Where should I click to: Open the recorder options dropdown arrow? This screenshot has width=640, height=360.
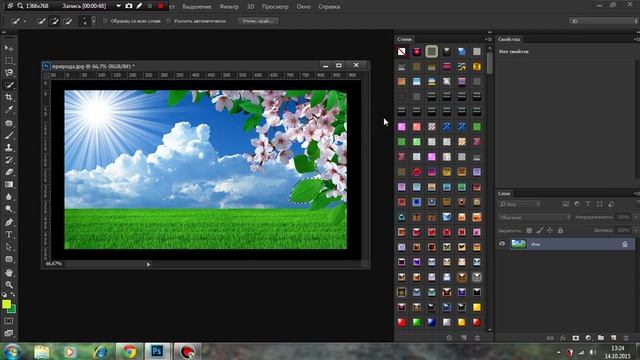[118, 6]
